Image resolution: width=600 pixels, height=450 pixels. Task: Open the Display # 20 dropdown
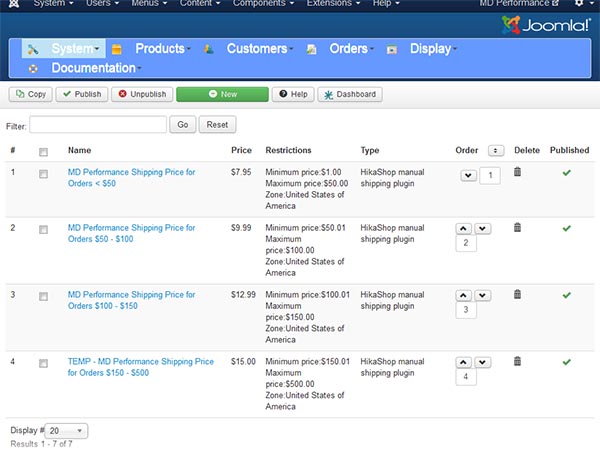66,431
